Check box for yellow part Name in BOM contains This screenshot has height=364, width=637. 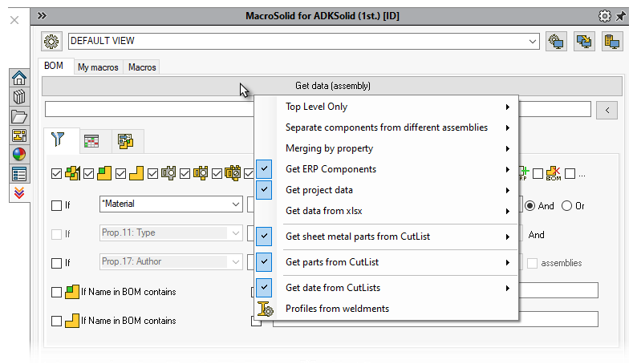tap(56, 322)
